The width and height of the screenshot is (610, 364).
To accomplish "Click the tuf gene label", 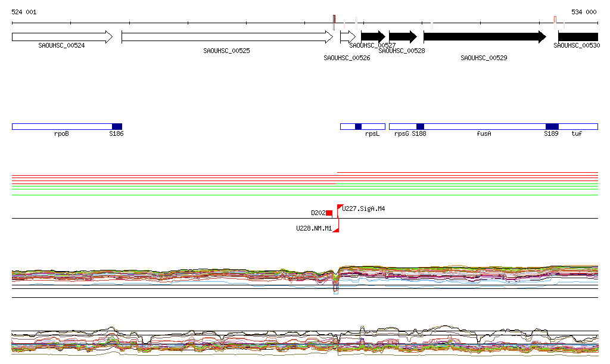I will pyautogui.click(x=577, y=134).
